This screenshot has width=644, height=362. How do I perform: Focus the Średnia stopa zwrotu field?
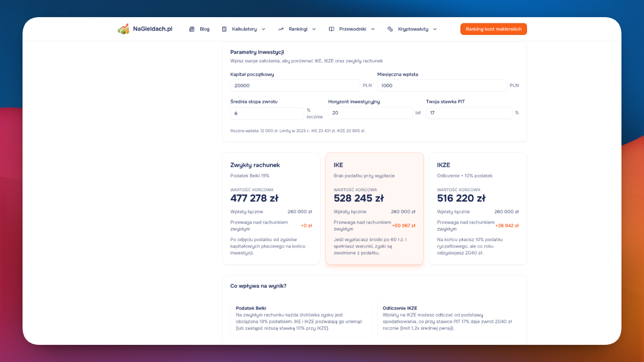pos(267,113)
